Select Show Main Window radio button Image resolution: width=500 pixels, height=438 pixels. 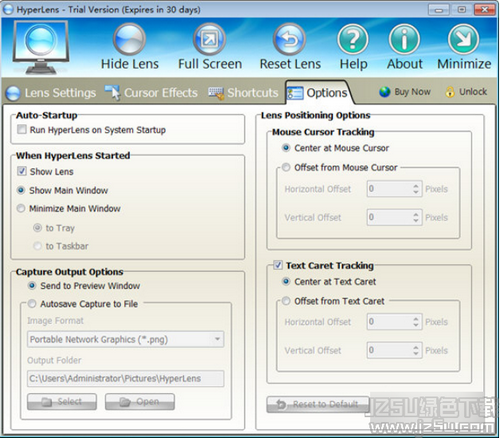coord(21,190)
